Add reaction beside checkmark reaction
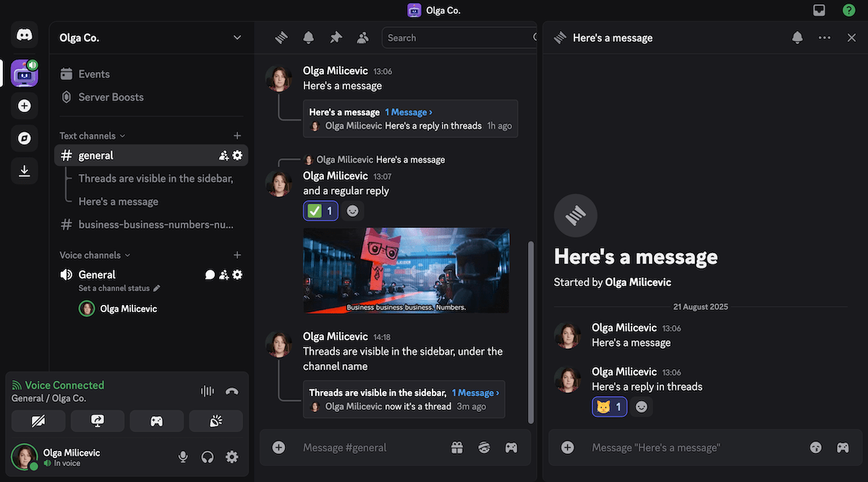868x482 pixels. [352, 211]
